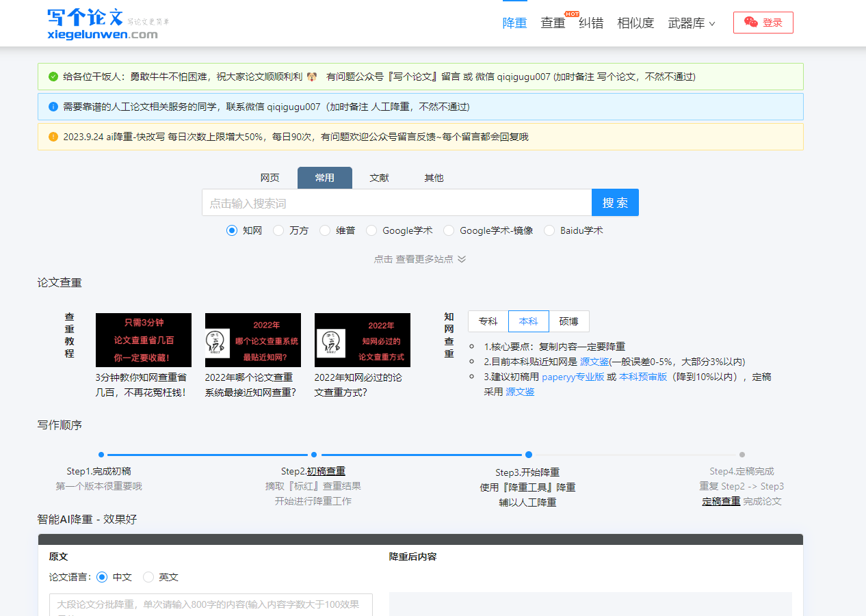Open the '知网必过的论文查重方式' thumbnail
Image resolution: width=866 pixels, height=616 pixels.
363,340
